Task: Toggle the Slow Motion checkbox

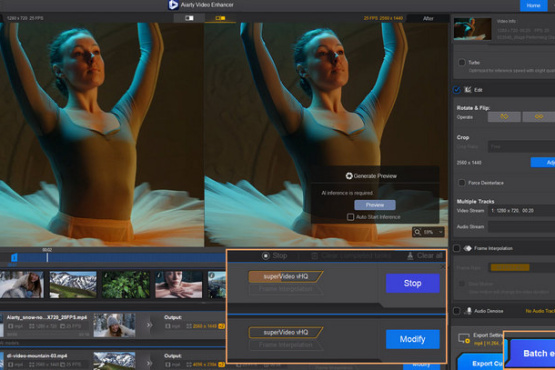Action: pyautogui.click(x=462, y=284)
